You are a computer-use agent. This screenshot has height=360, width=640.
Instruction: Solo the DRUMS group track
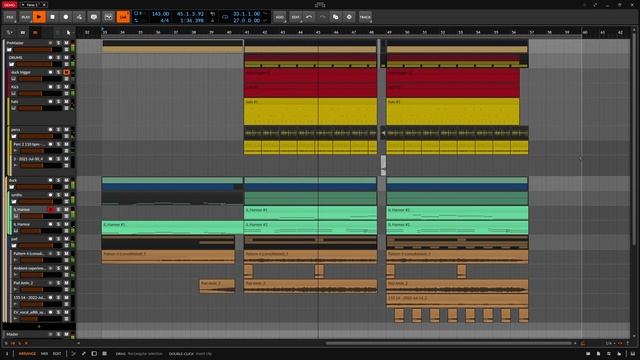(x=58, y=58)
